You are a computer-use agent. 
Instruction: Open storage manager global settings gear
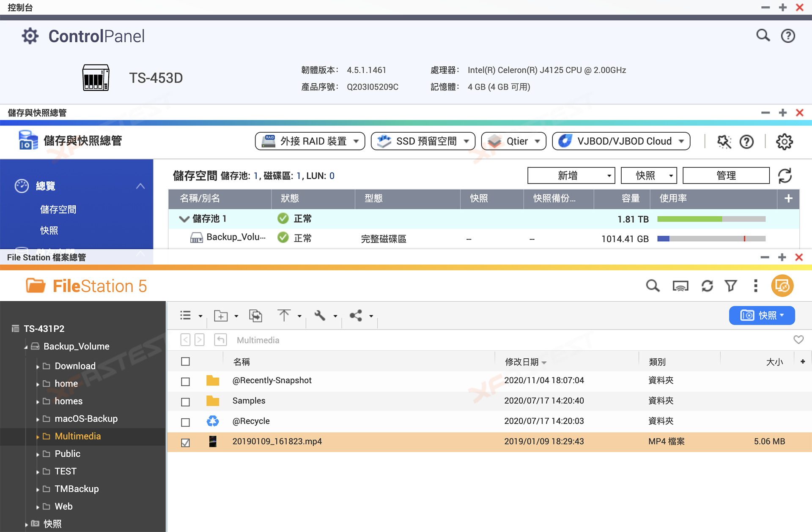tap(785, 142)
